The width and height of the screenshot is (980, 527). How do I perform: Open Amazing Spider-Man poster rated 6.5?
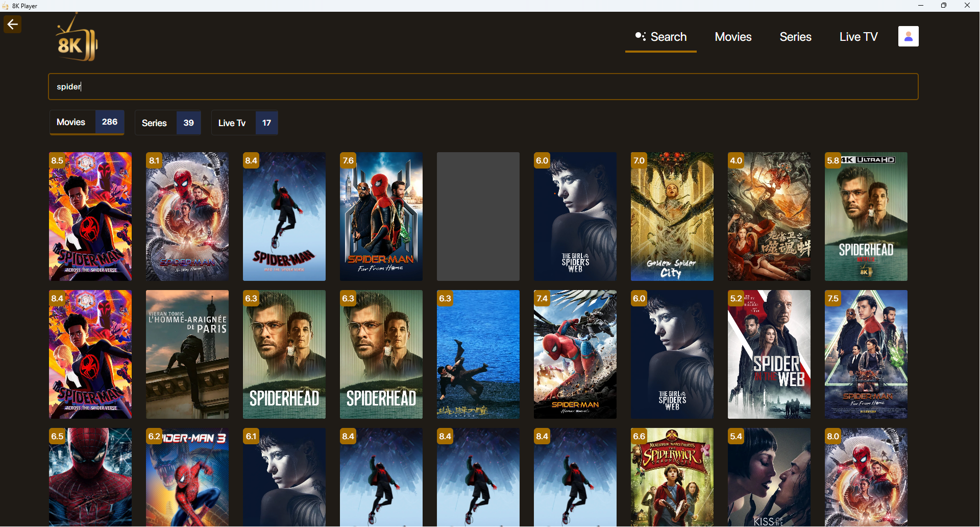tap(90, 477)
